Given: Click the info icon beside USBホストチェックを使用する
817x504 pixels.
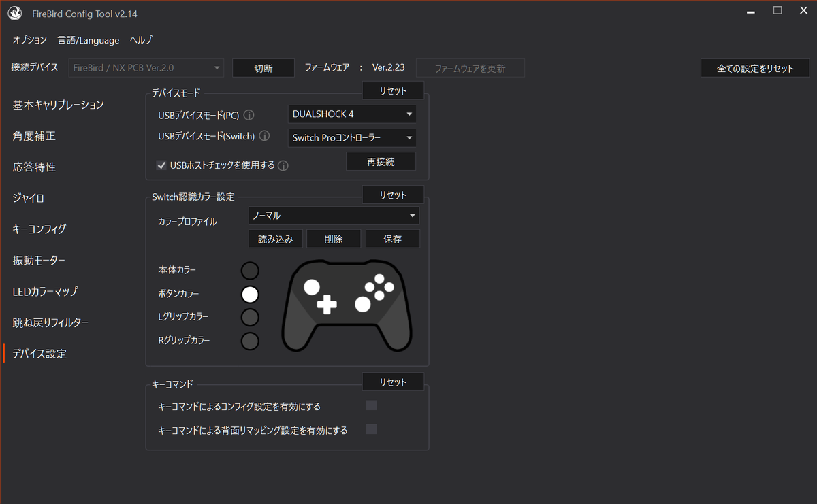Looking at the screenshot, I should click(283, 165).
